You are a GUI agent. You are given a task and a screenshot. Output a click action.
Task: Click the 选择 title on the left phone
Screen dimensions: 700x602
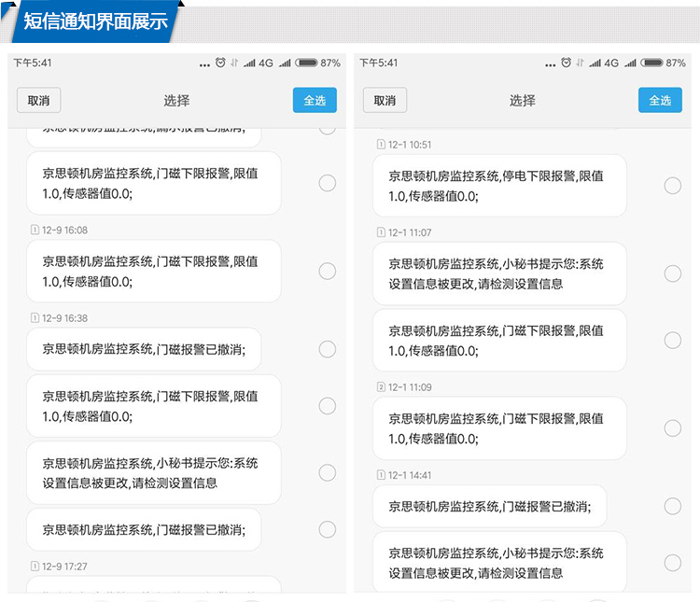click(x=176, y=101)
